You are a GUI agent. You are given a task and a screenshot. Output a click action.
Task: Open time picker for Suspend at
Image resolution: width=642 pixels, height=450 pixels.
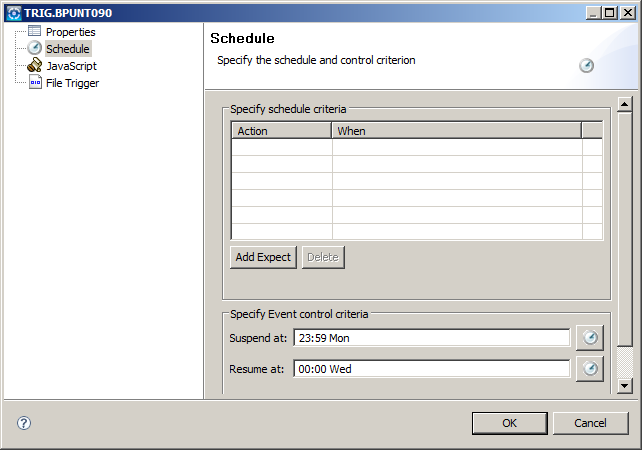coord(590,338)
